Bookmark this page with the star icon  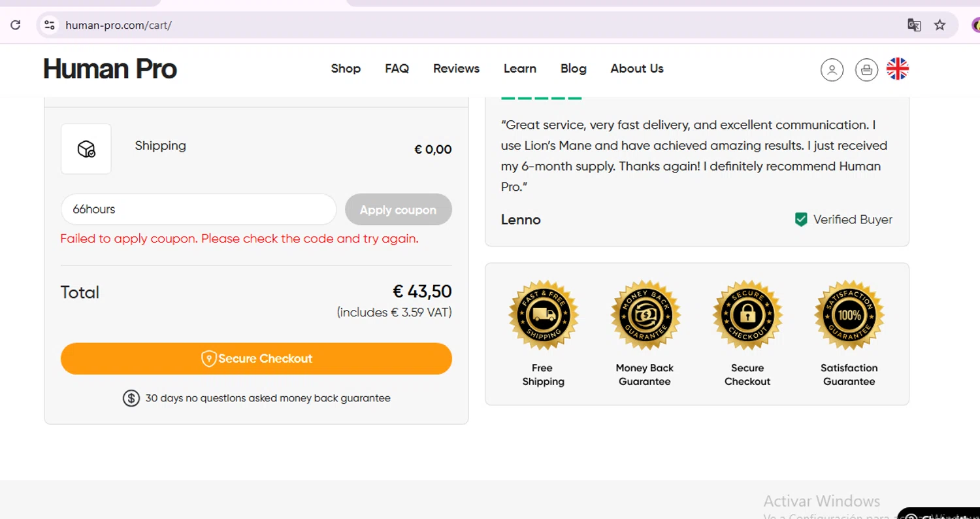click(x=939, y=25)
